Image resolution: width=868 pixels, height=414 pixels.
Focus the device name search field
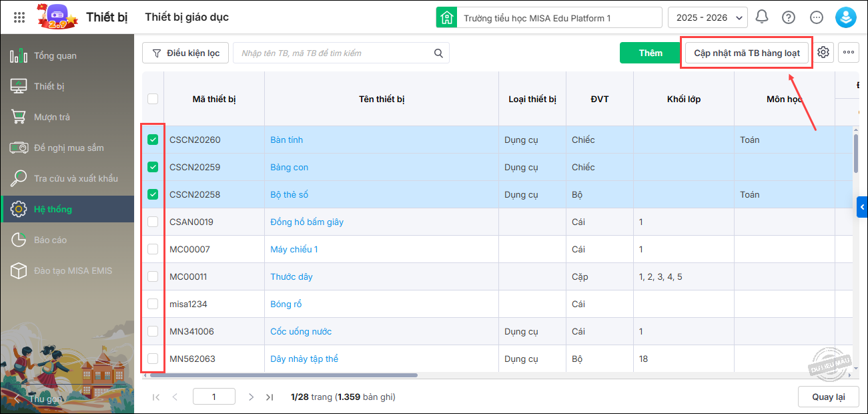[x=334, y=53]
